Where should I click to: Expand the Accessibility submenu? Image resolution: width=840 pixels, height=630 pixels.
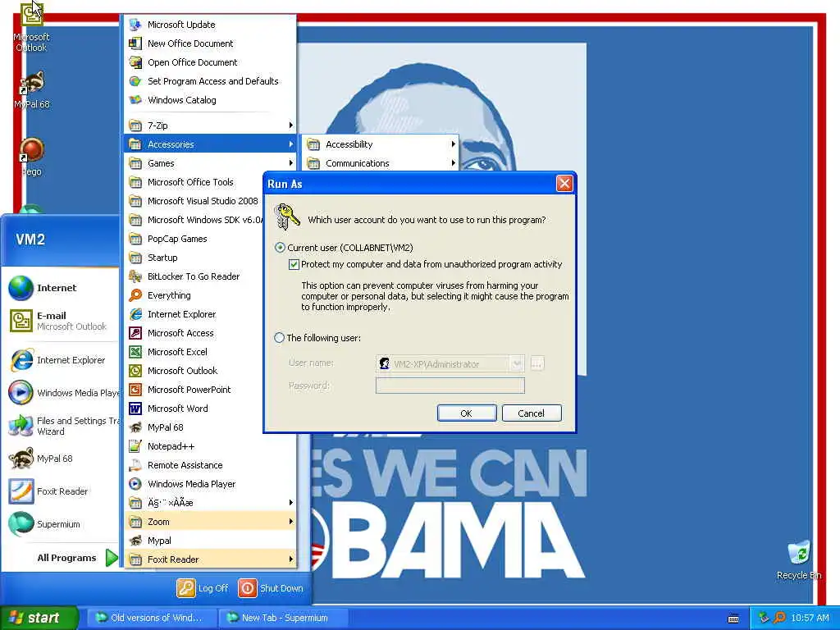click(x=381, y=144)
